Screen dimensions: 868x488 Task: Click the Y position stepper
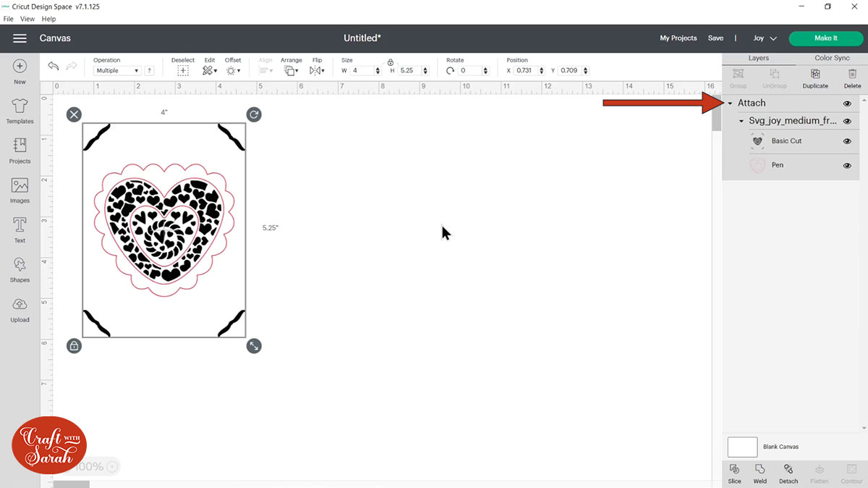click(584, 71)
